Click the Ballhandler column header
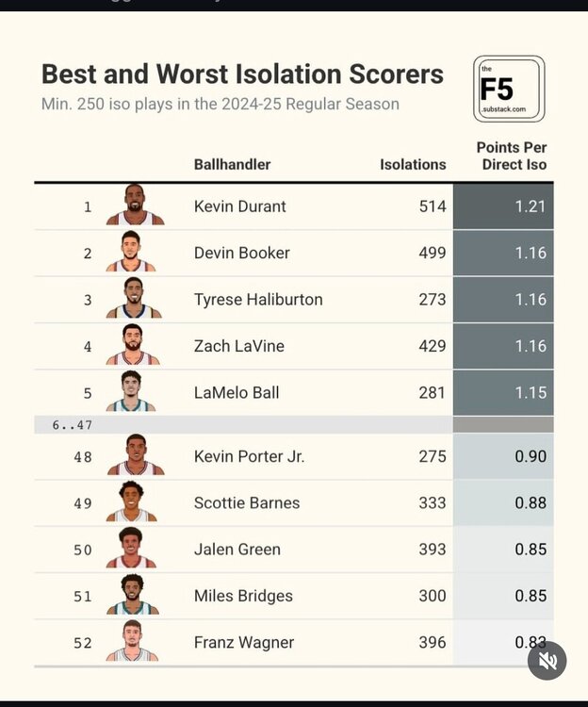Screen dimensions: 588x707 [x=232, y=164]
